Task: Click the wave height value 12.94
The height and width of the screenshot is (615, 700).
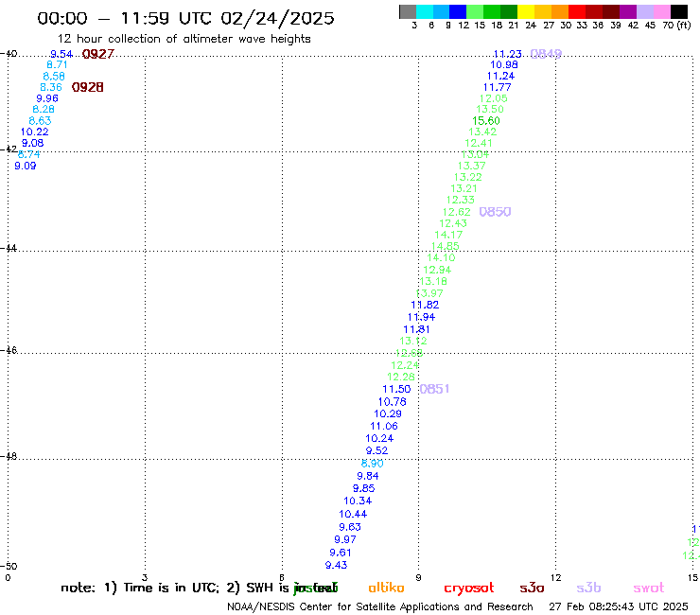Action: [437, 270]
